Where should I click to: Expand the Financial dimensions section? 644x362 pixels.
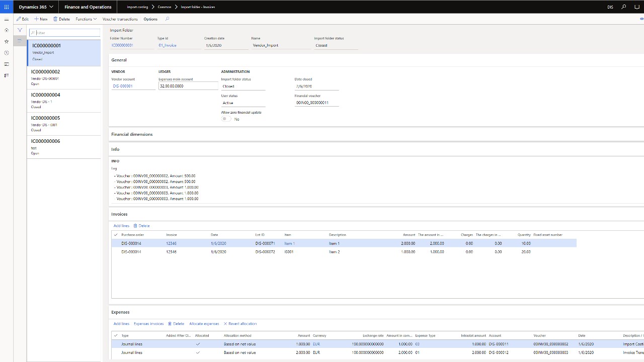coord(132,134)
